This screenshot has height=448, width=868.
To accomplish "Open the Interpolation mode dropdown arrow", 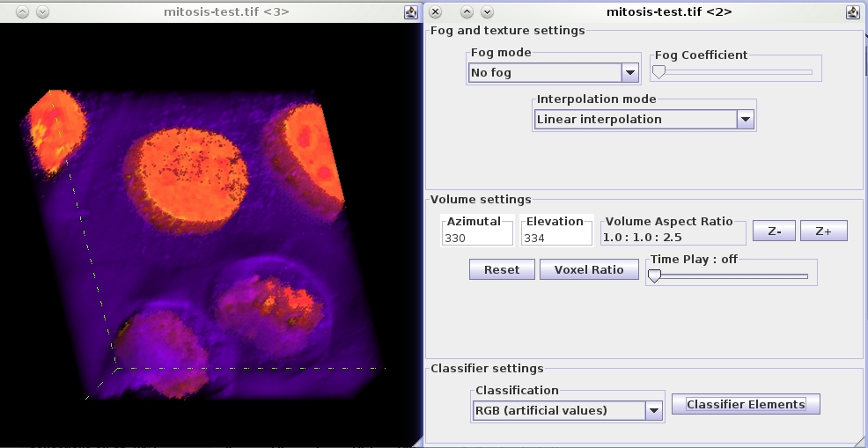I will pyautogui.click(x=745, y=119).
